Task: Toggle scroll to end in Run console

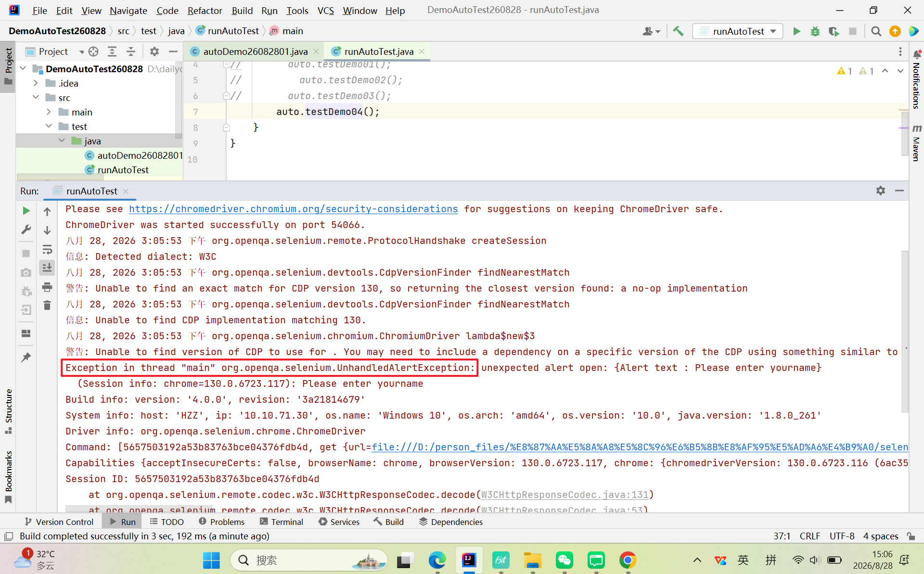Action: [x=47, y=268]
